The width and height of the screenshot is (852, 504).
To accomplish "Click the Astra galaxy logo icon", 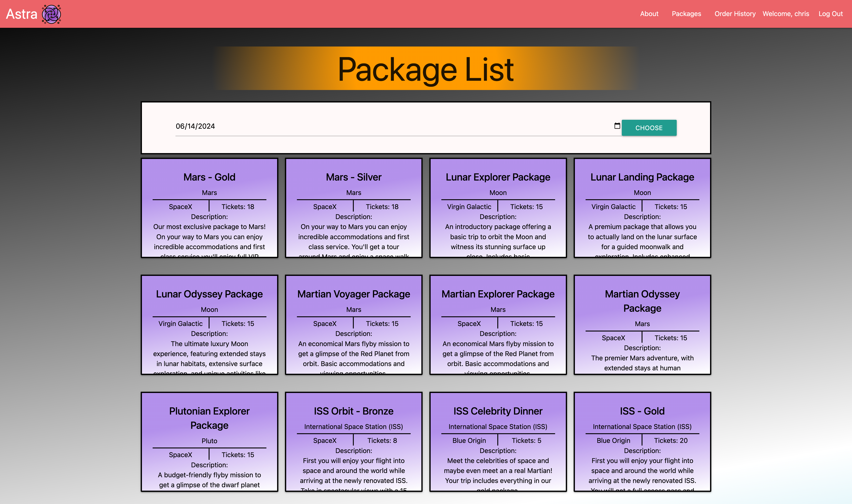I will click(51, 14).
